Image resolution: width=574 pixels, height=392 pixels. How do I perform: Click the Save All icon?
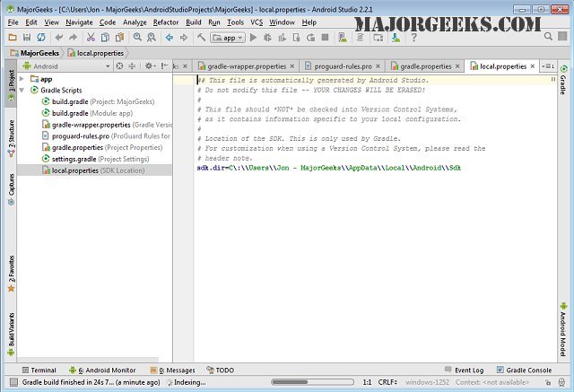(x=27, y=38)
